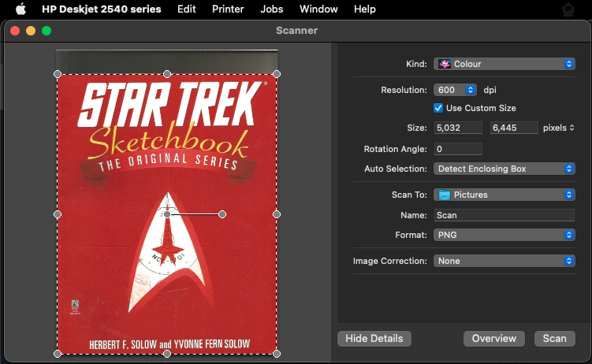The width and height of the screenshot is (592, 364).
Task: Click the Scan button
Action: tap(555, 338)
